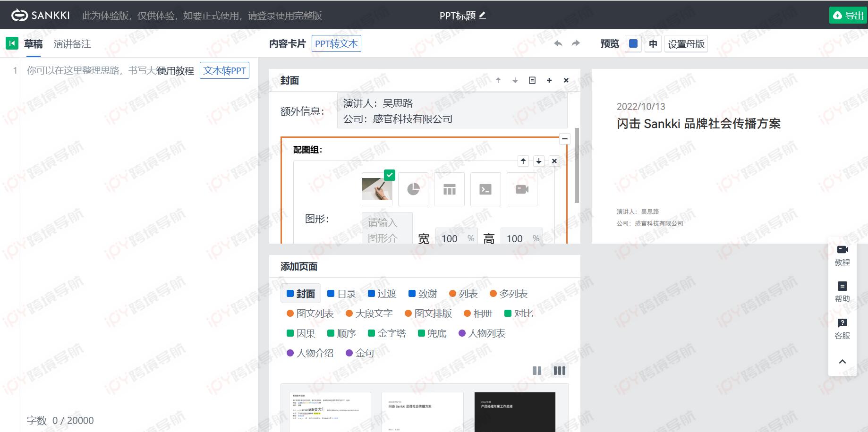Click the 图形介绍 description input
This screenshot has height=432, width=868.
coord(387,228)
